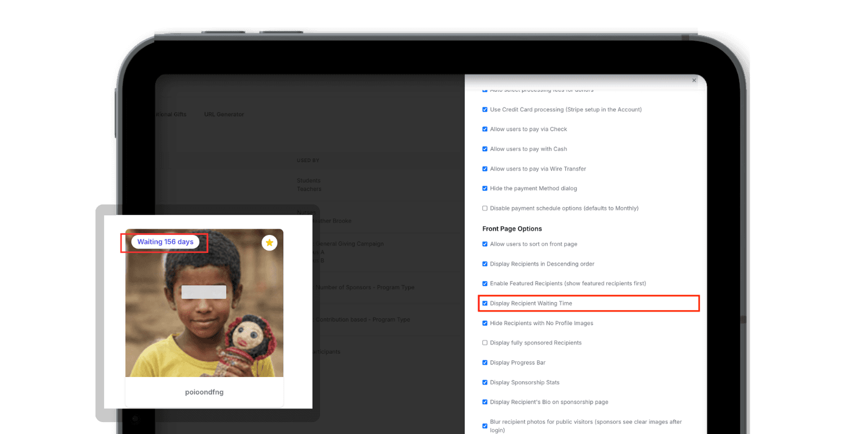Select the Teachers entry in background list
Viewport: 868px width, 434px height.
coord(309,189)
